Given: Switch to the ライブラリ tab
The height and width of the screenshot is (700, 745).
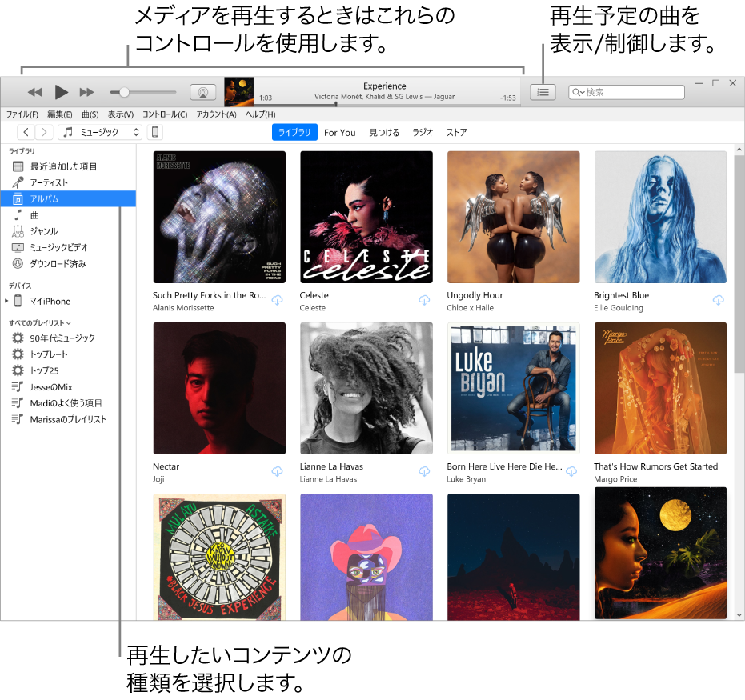Looking at the screenshot, I should (294, 133).
